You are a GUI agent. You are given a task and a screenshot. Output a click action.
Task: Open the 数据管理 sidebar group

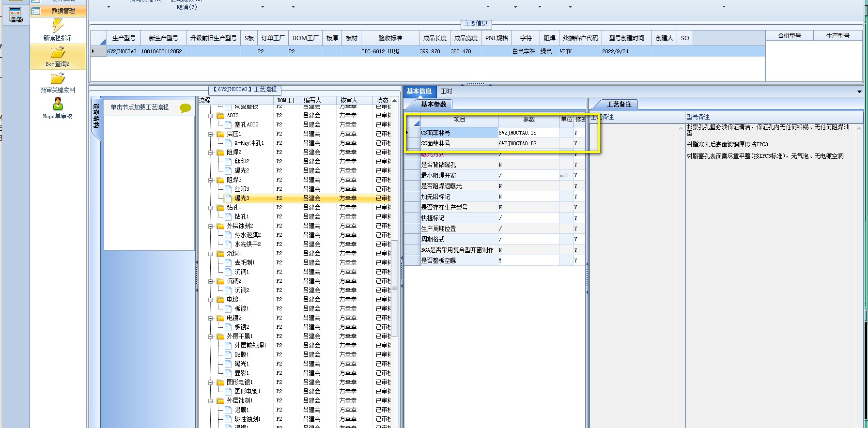tap(58, 11)
